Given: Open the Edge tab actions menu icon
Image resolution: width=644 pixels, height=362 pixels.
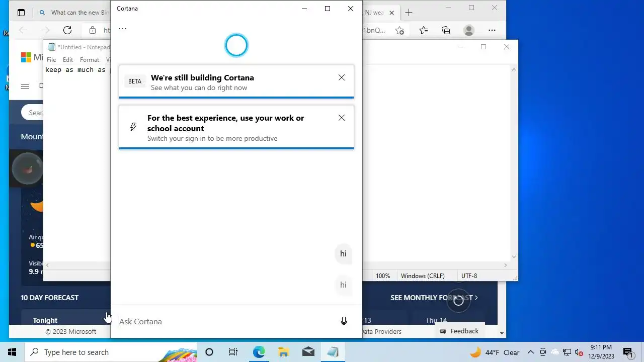Looking at the screenshot, I should tap(21, 13).
